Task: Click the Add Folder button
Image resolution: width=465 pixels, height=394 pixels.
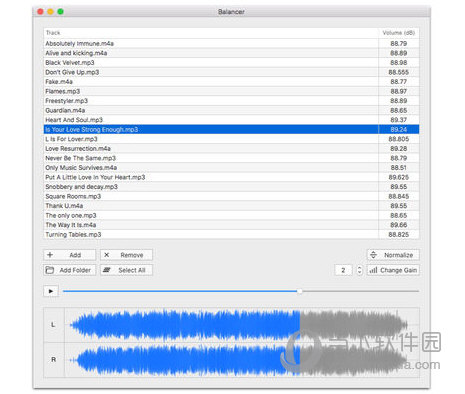Action: point(69,270)
